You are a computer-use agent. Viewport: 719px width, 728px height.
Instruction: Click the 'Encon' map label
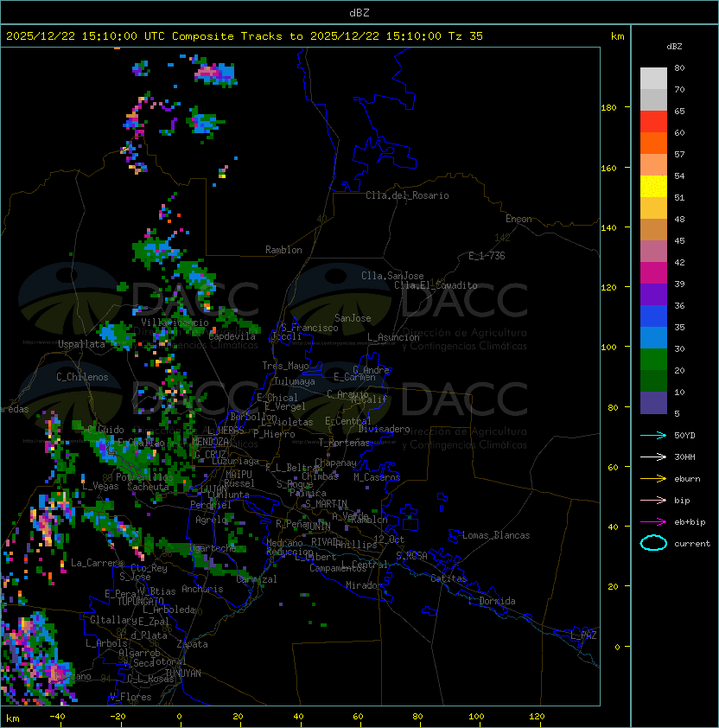(519, 219)
